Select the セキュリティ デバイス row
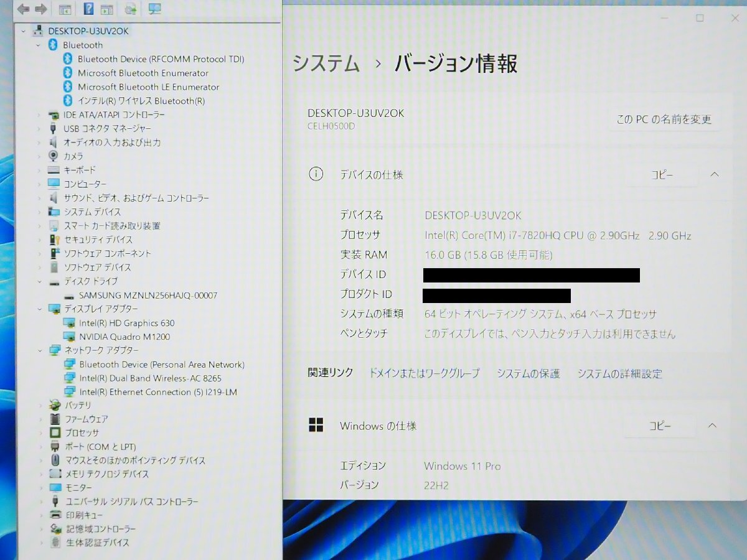The image size is (747, 560). coord(98,240)
